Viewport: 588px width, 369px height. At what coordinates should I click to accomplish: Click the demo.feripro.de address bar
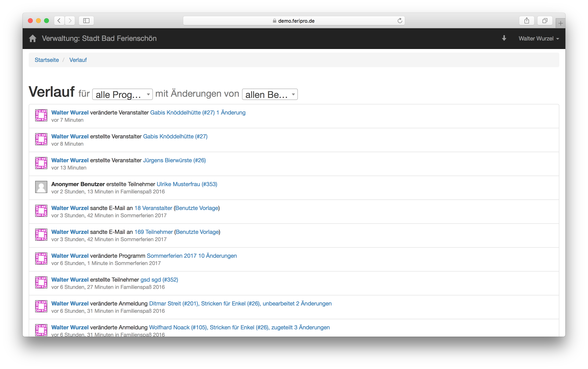[x=294, y=21]
